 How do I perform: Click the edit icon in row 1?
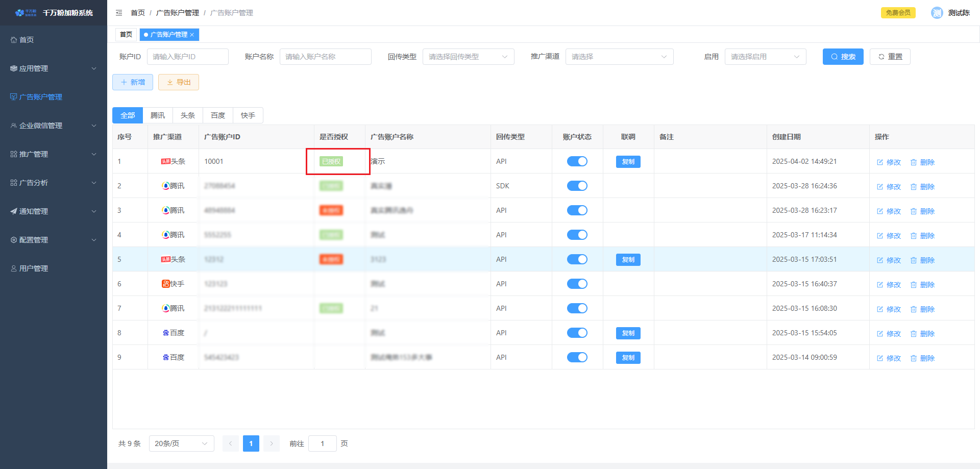[880, 162]
